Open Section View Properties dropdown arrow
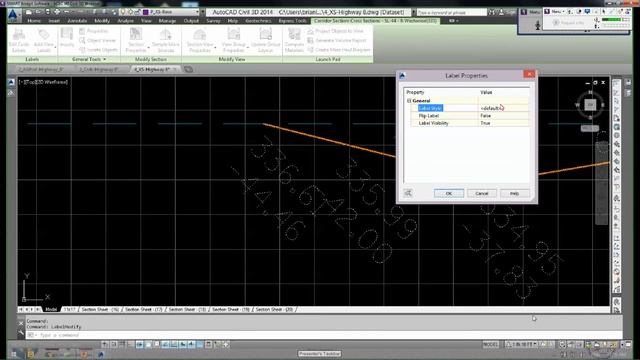Screen dimensions: 640x360 coord(215,48)
